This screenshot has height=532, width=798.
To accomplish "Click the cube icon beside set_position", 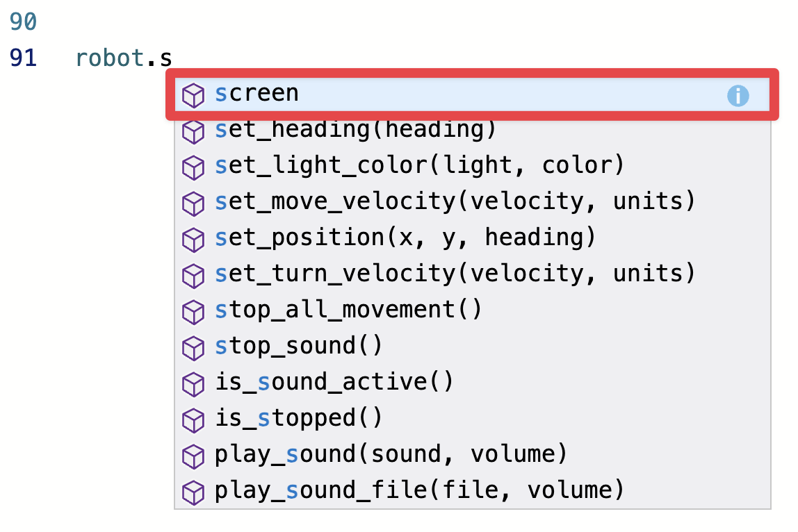I will (193, 239).
